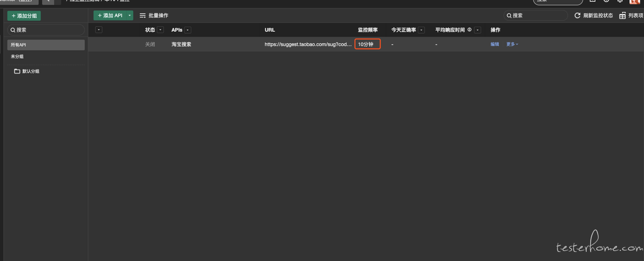The width and height of the screenshot is (644, 261).
Task: Click the 添加 API button
Action: point(110,16)
